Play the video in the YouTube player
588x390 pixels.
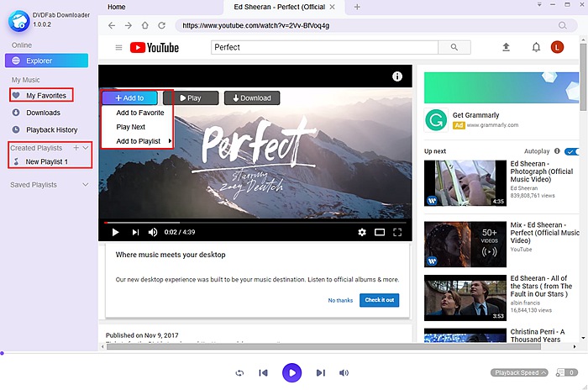point(116,232)
